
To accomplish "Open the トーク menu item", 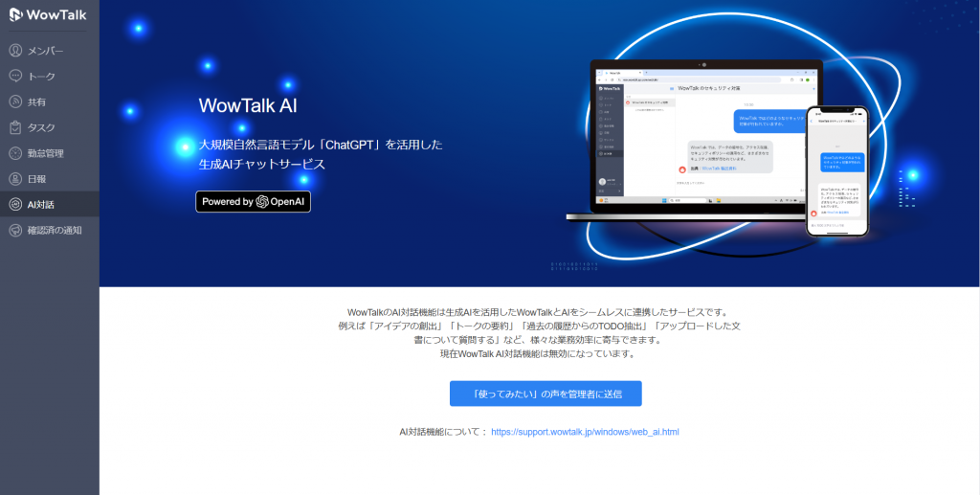I will 50,77.
